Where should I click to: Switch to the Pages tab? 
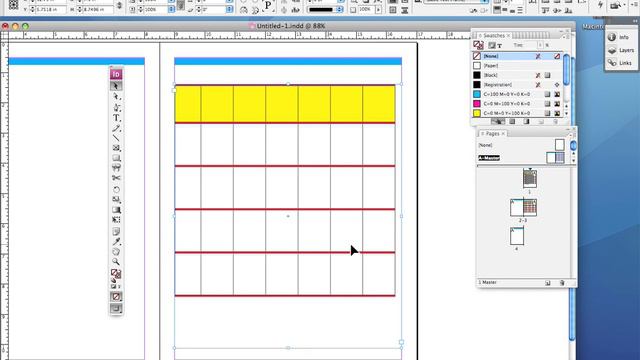click(x=492, y=133)
